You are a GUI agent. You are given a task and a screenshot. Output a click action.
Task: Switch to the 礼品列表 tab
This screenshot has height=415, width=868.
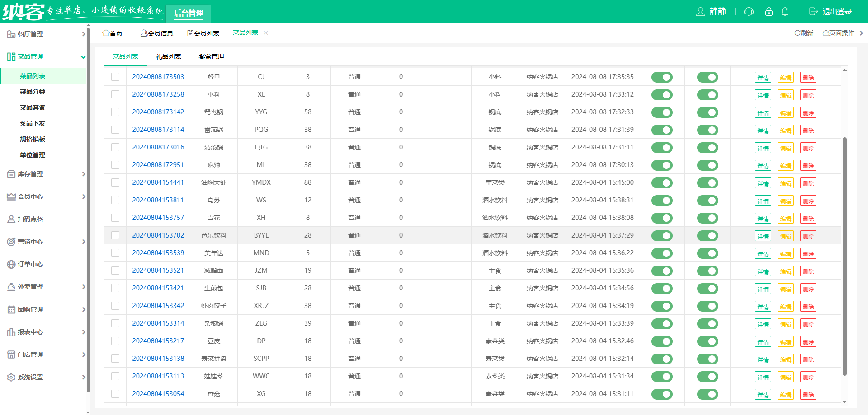[x=168, y=56]
